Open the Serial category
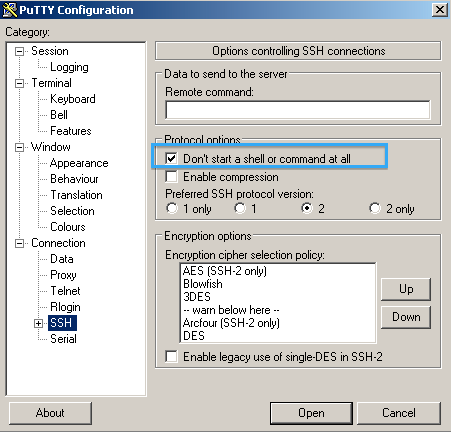 point(63,339)
